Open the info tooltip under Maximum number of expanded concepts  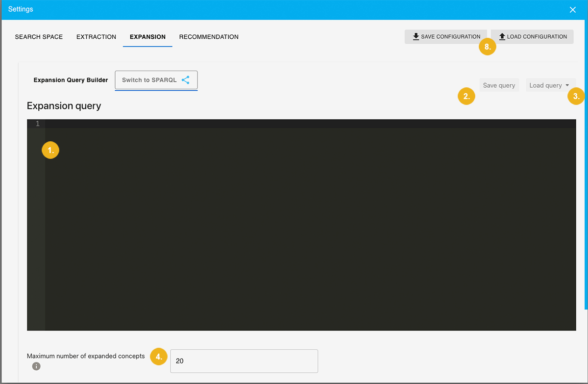click(37, 366)
